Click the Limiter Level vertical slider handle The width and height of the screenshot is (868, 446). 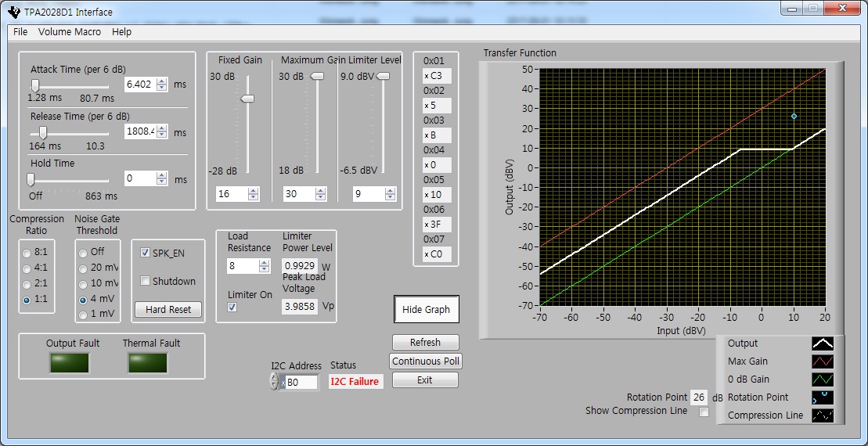pyautogui.click(x=383, y=77)
